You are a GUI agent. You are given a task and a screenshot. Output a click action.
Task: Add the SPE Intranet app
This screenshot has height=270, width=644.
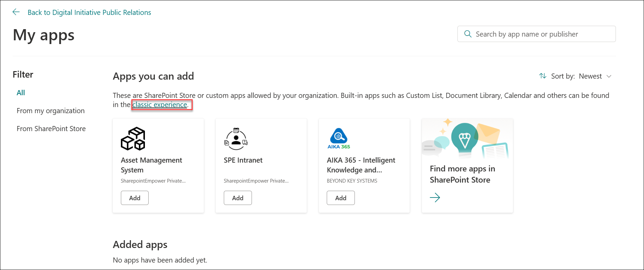[x=237, y=198]
